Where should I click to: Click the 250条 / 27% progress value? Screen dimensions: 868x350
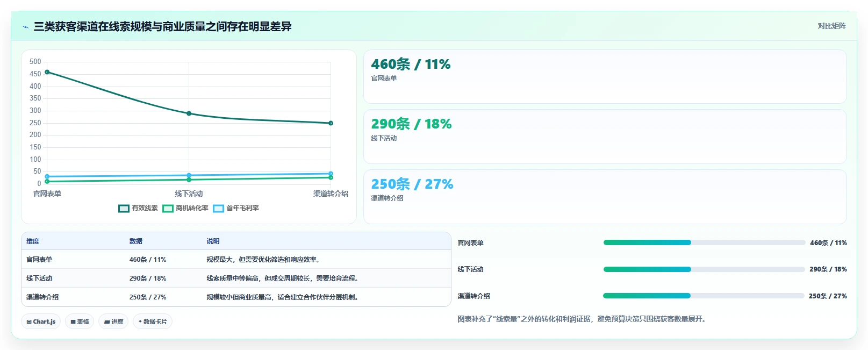click(828, 296)
